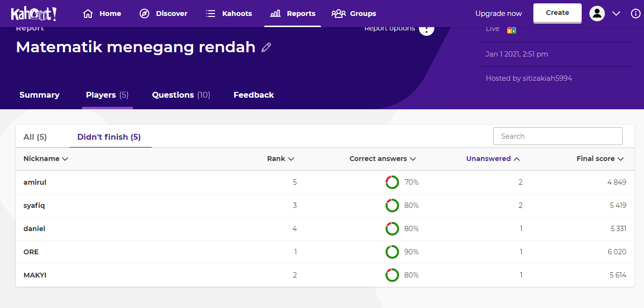
Task: Click amirul's final score 4 849
Action: tap(617, 182)
